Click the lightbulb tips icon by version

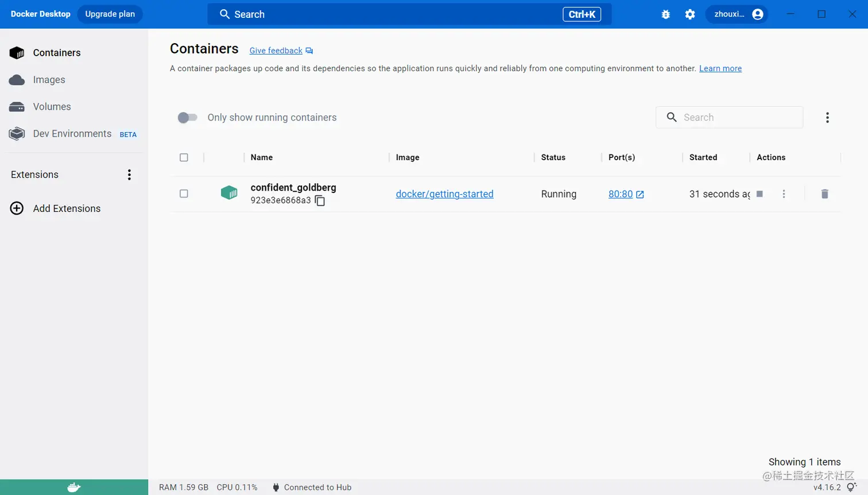click(852, 487)
